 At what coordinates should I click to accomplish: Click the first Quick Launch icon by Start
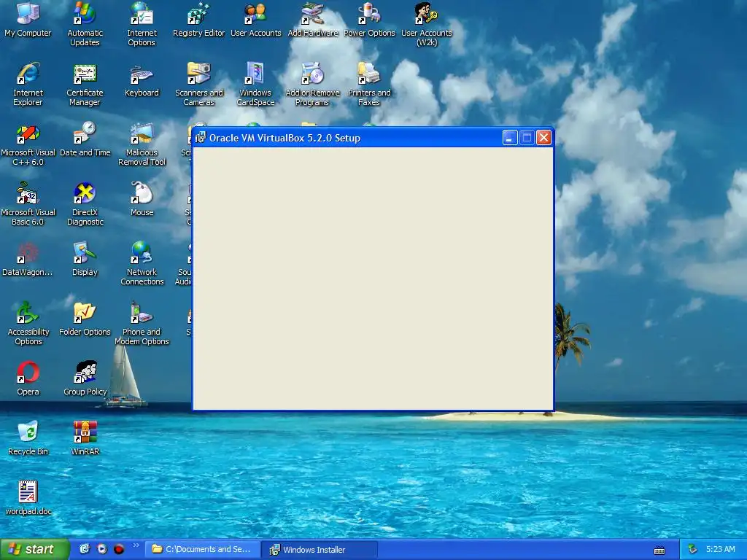coord(85,549)
